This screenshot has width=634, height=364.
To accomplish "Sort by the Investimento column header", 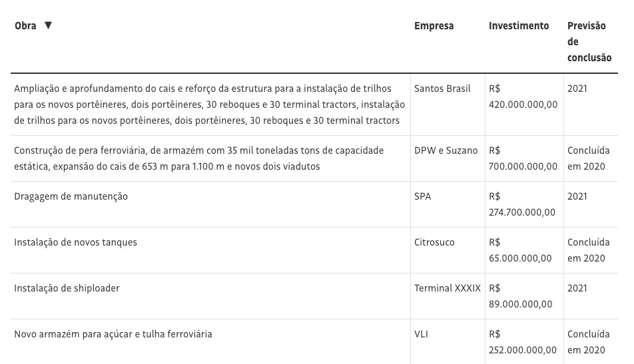I will coord(519,26).
